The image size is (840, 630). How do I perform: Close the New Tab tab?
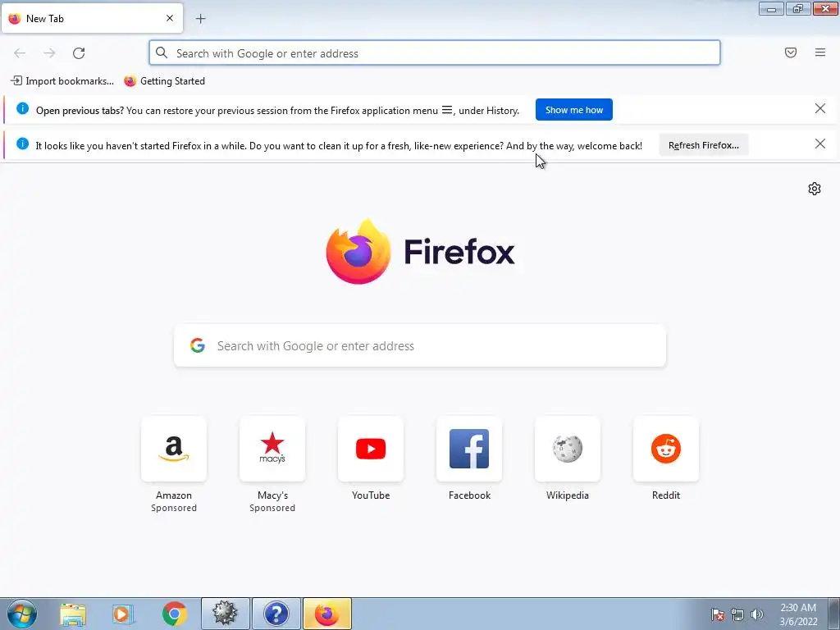(x=170, y=18)
